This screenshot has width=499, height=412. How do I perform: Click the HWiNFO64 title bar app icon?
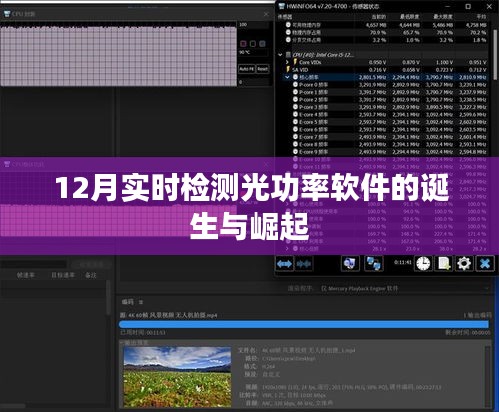coord(282,6)
